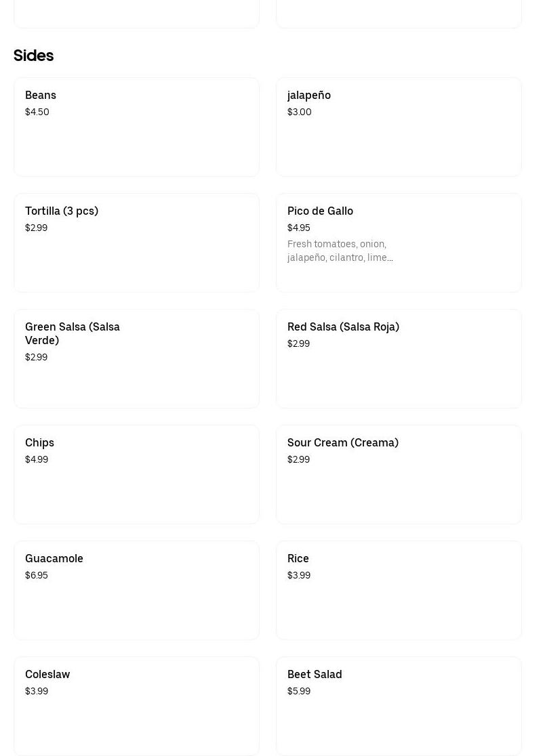The height and width of the screenshot is (756, 545).
Task: Click the Sides section heading
Action: click(33, 56)
